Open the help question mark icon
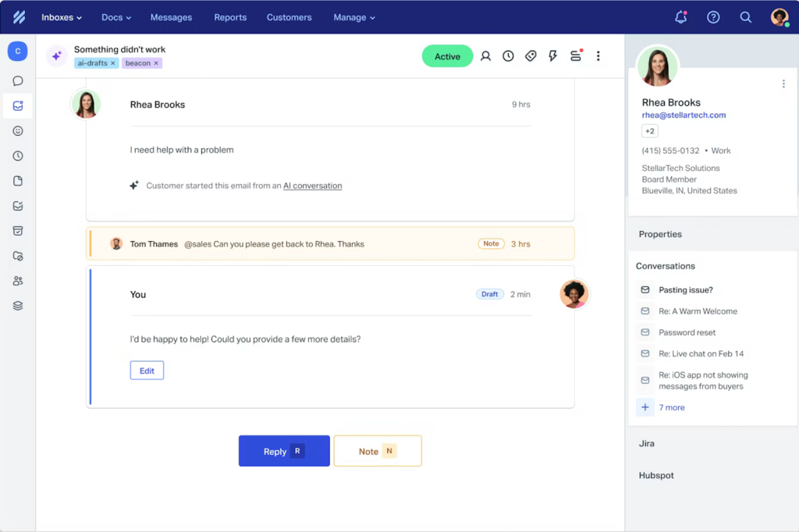The image size is (799, 532). (x=713, y=17)
